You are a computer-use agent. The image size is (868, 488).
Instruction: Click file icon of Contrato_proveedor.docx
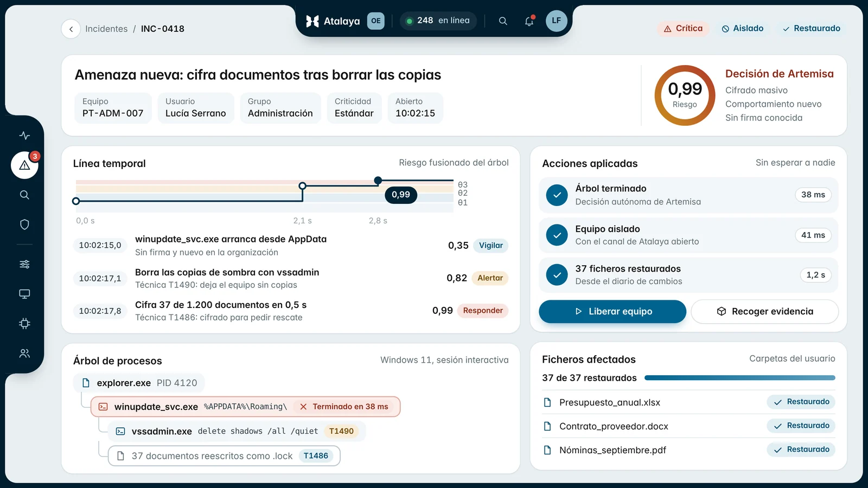pos(547,426)
